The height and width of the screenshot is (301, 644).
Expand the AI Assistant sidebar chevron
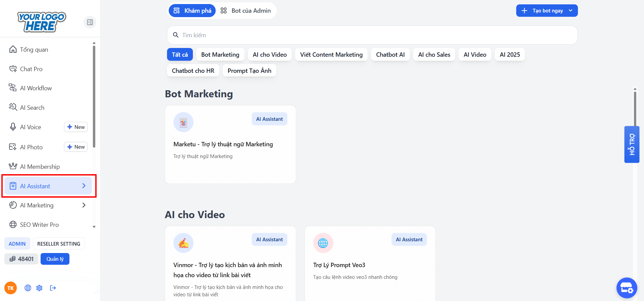84,186
